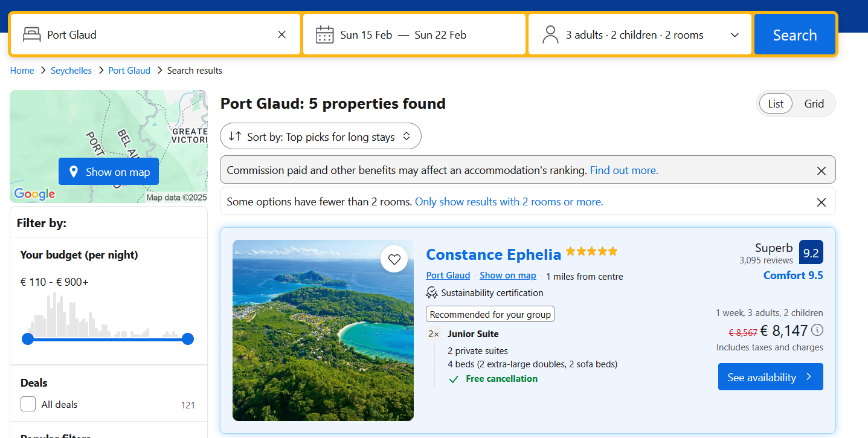Click the bed icon in destination field
The height and width of the screenshot is (438, 868).
point(31,34)
